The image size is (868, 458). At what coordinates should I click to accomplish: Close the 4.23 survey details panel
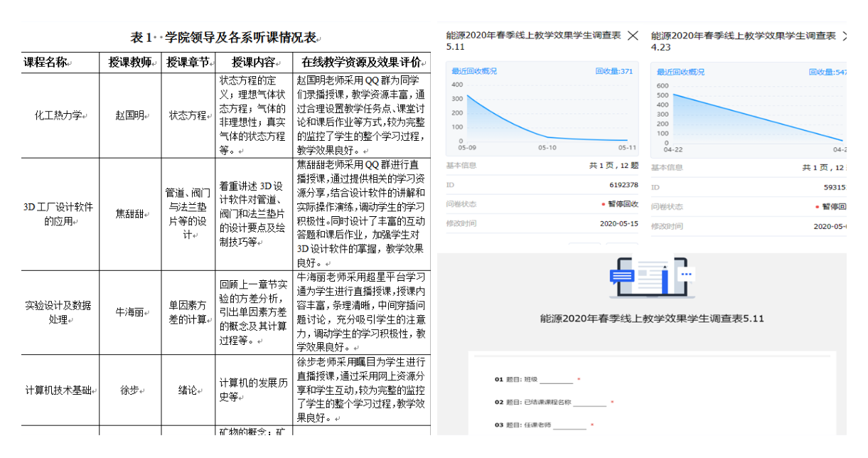tap(845, 36)
